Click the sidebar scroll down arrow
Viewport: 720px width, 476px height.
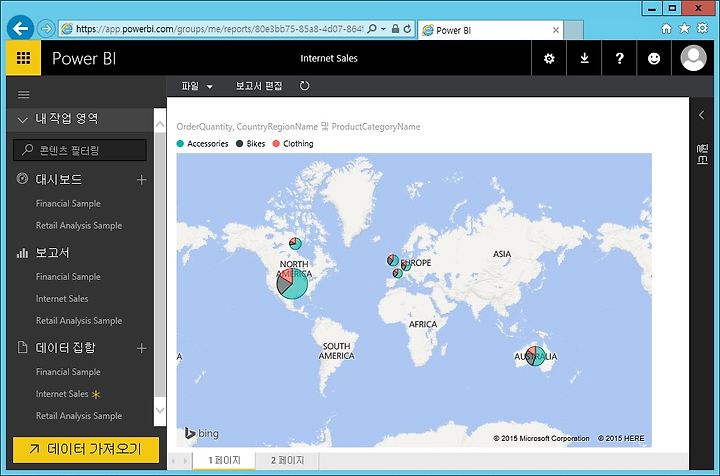pyautogui.click(x=160, y=410)
